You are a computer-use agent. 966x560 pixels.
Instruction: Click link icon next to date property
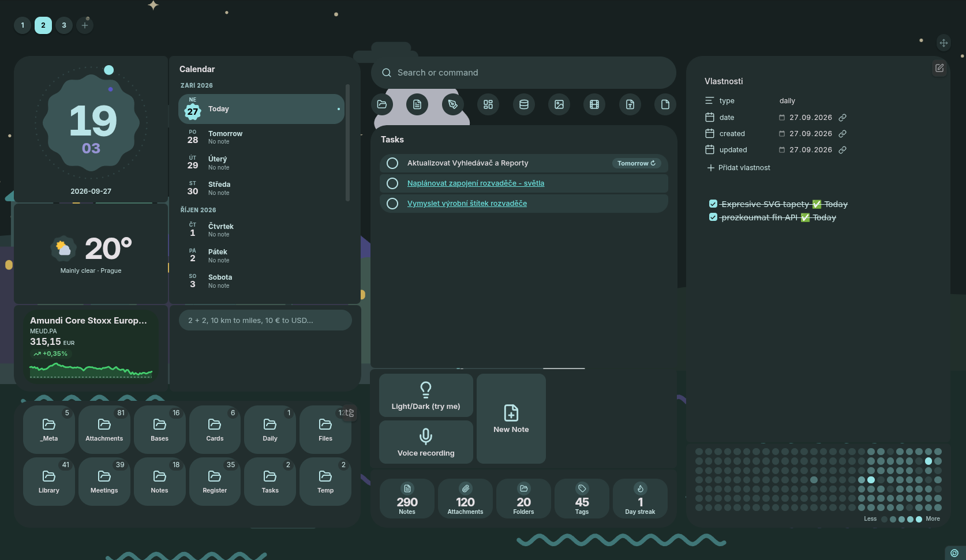[x=843, y=118]
